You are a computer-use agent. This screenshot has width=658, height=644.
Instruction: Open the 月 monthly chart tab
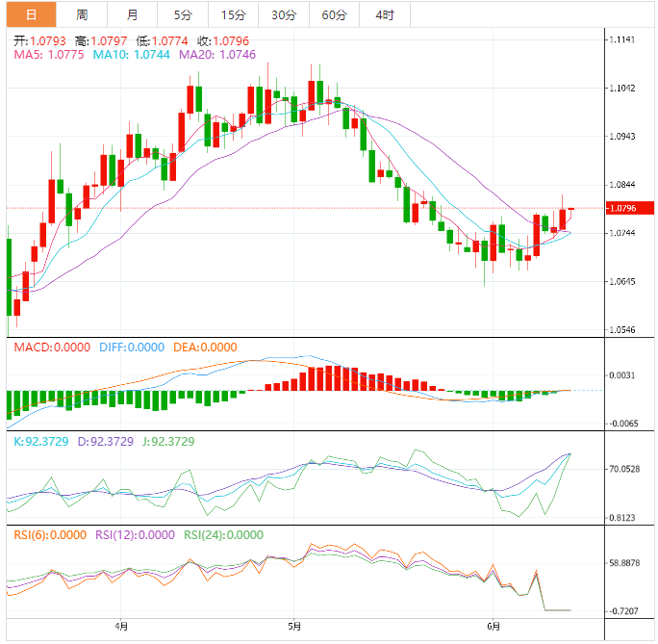[132, 14]
